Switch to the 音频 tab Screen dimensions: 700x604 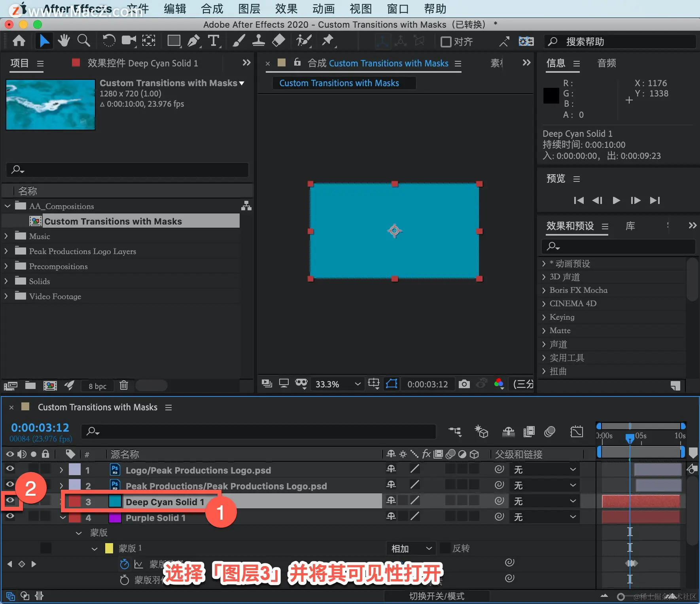[607, 63]
